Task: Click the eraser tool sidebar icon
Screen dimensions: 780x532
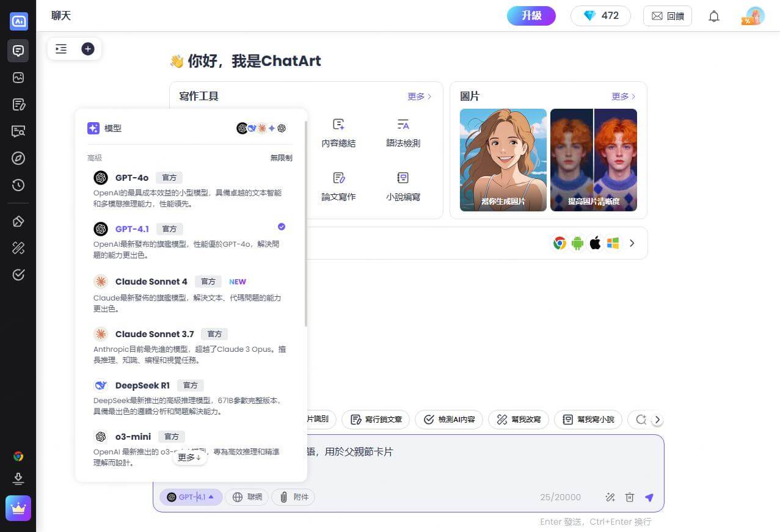Action: coord(18,221)
